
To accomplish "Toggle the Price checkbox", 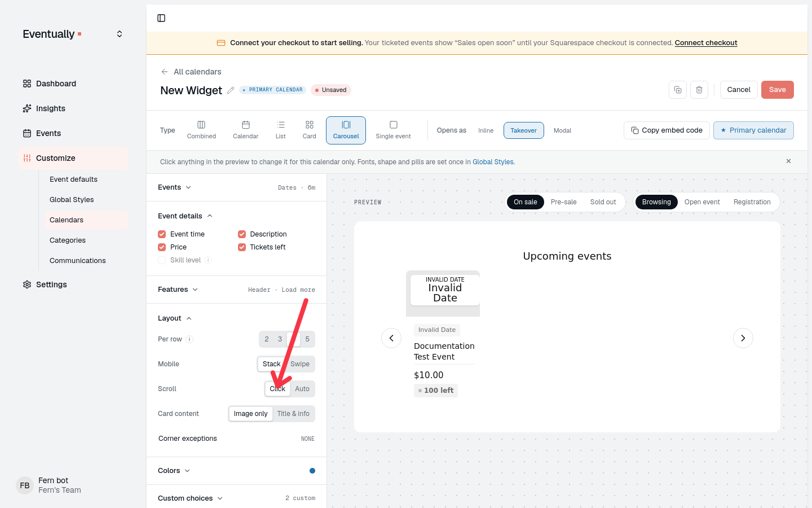I will tap(162, 247).
